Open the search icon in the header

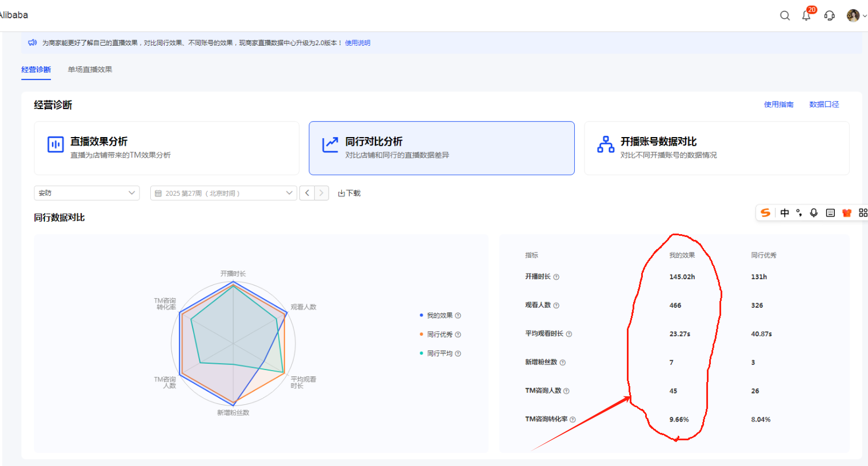tap(785, 15)
